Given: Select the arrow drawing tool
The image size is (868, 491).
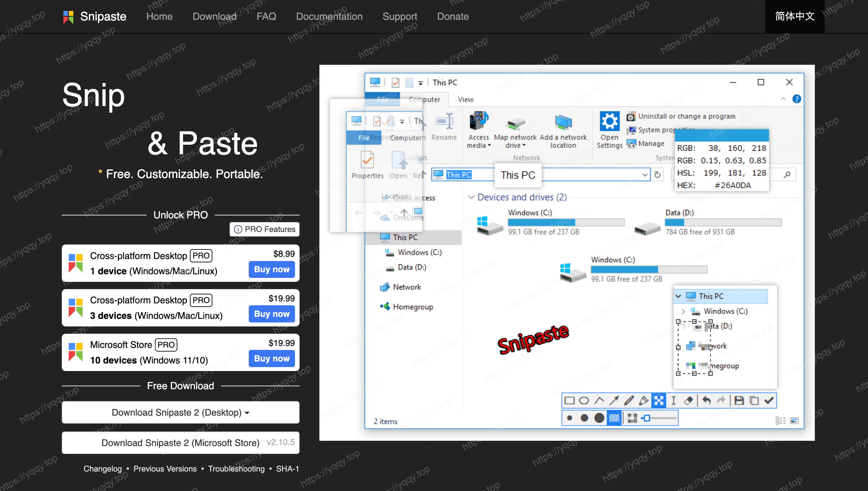Looking at the screenshot, I should click(x=614, y=400).
